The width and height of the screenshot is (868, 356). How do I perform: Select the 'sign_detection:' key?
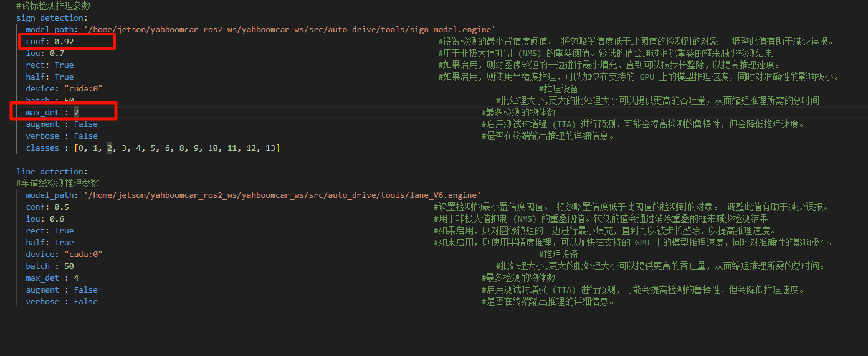[x=52, y=17]
